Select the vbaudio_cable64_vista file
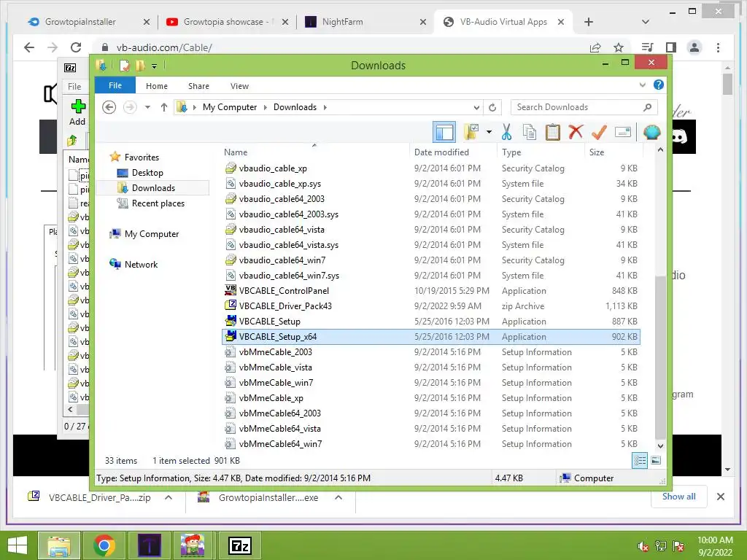Image resolution: width=747 pixels, height=560 pixels. click(282, 230)
